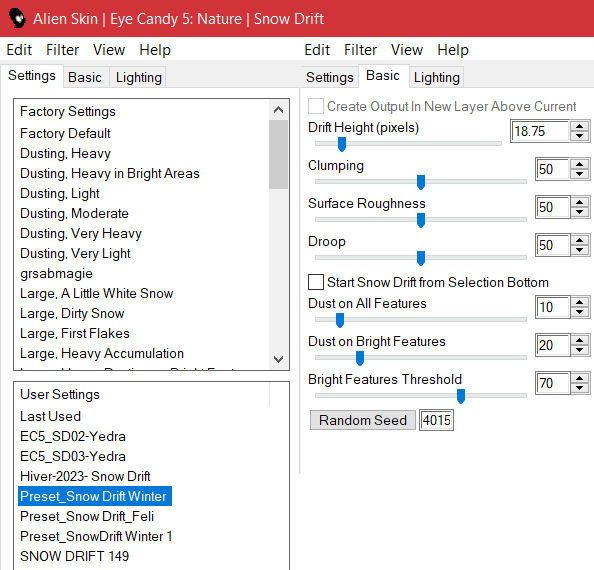Increase Drift Height with the up arrow
Screen dimensions: 594x570
(x=579, y=126)
